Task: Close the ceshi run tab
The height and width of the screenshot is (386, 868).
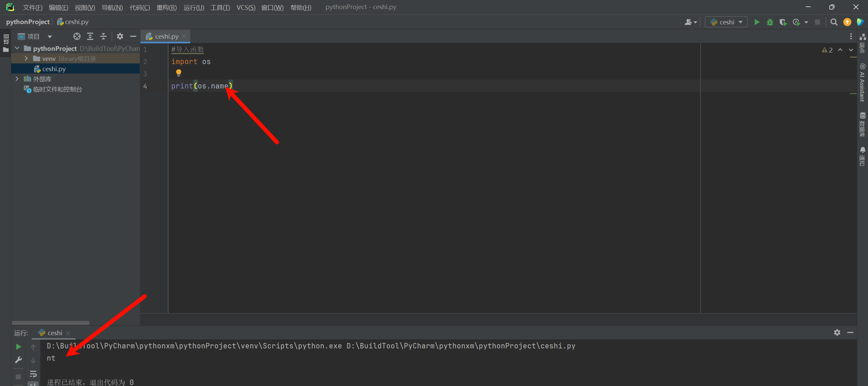Action: 68,333
